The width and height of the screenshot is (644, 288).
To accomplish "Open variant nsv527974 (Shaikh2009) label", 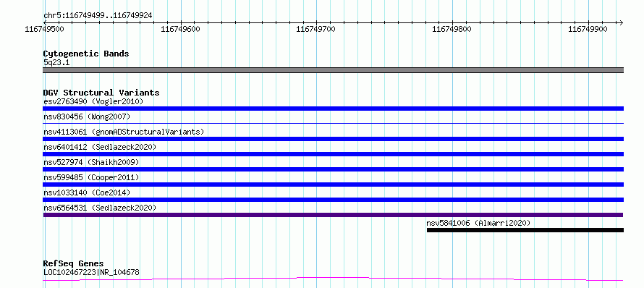I will (x=91, y=162).
